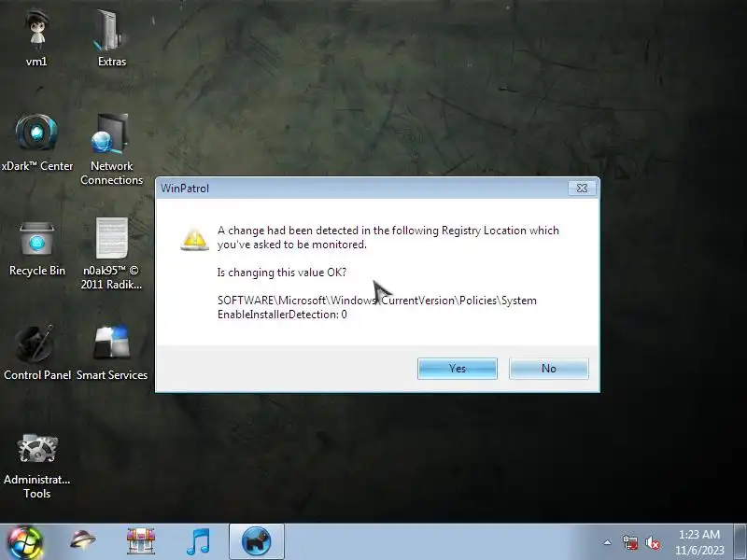Switch to WinPatrol Scotty dog taskbar button

tap(256, 541)
